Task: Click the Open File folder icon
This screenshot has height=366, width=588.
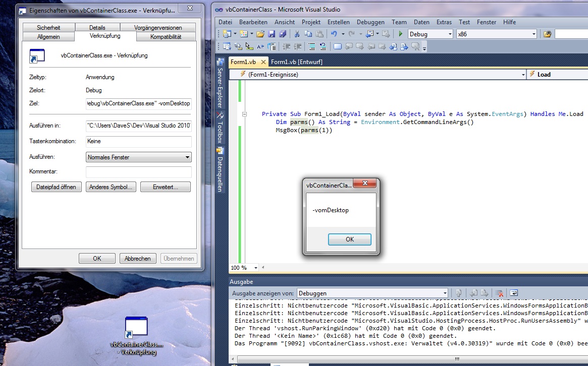Action: tap(260, 34)
